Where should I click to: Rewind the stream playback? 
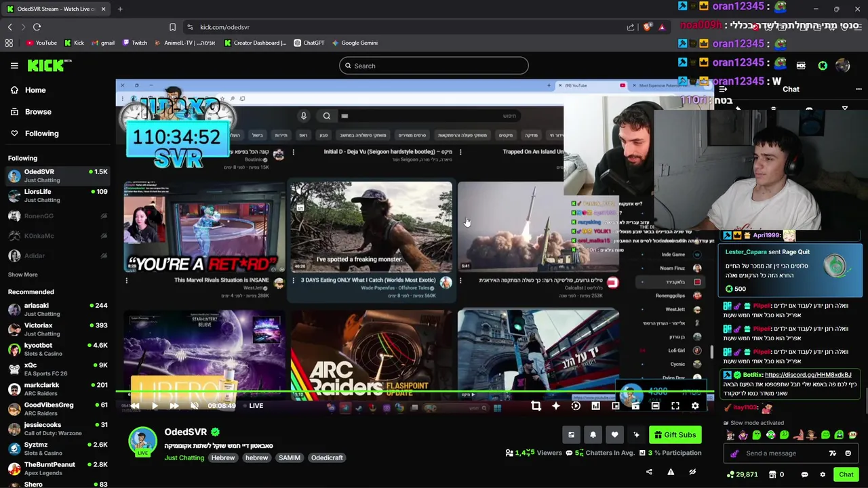click(135, 406)
